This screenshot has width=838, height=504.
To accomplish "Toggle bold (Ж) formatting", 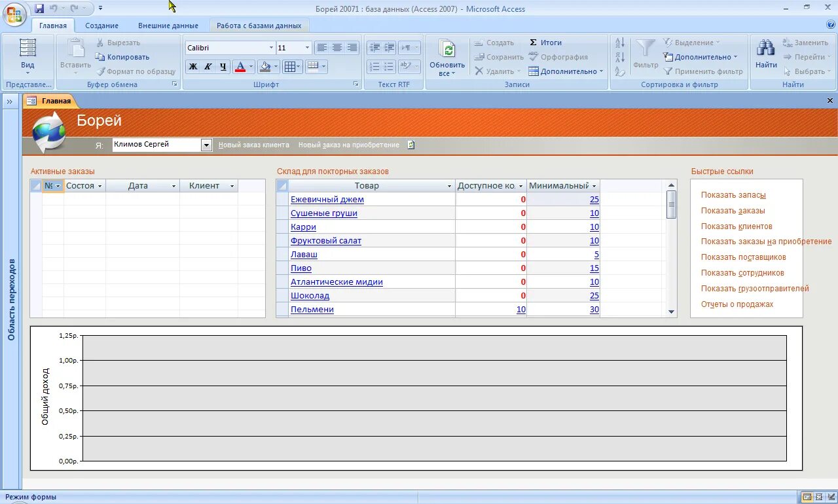I will click(x=192, y=67).
